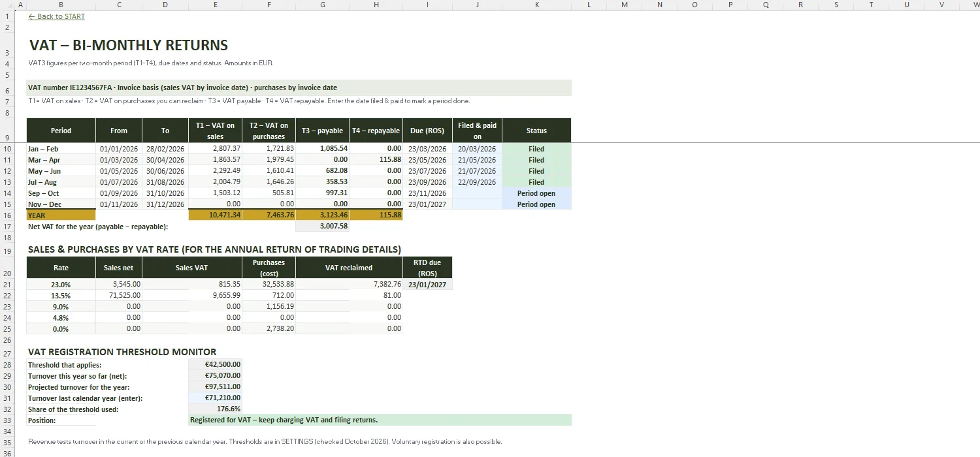Select column Q via its header
This screenshot has height=457, width=980.
pyautogui.click(x=766, y=5)
